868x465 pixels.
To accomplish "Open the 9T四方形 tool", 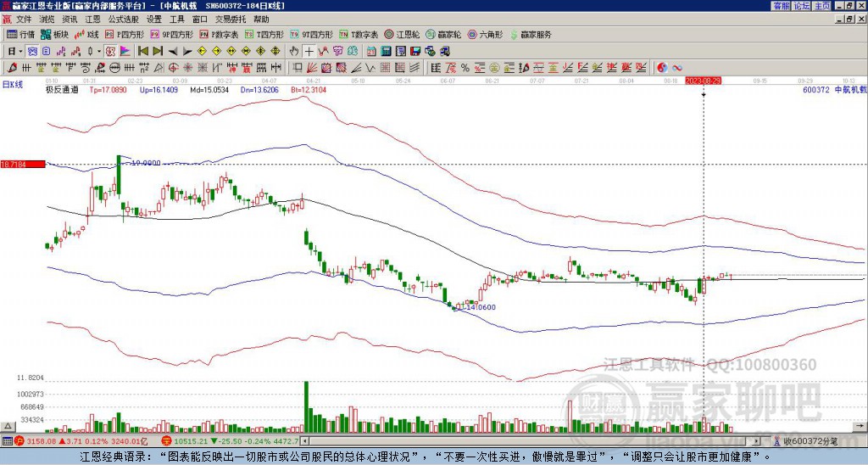I will pyautogui.click(x=312, y=34).
